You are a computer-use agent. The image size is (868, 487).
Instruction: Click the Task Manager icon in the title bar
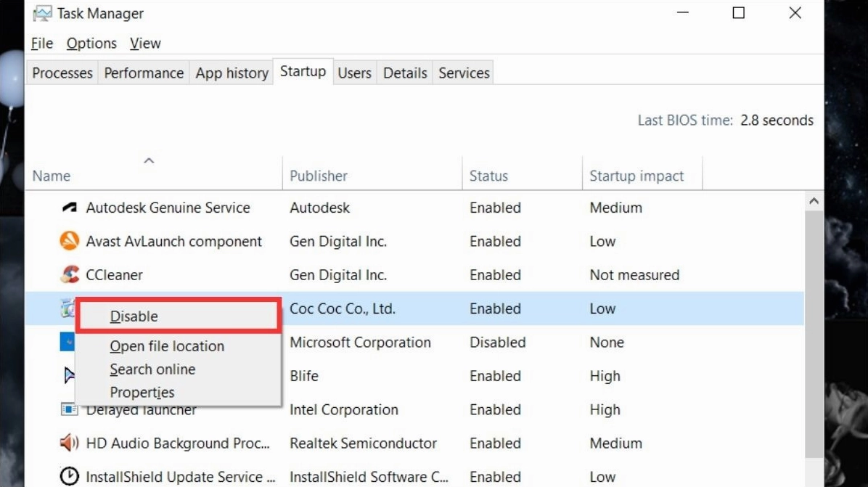point(45,12)
